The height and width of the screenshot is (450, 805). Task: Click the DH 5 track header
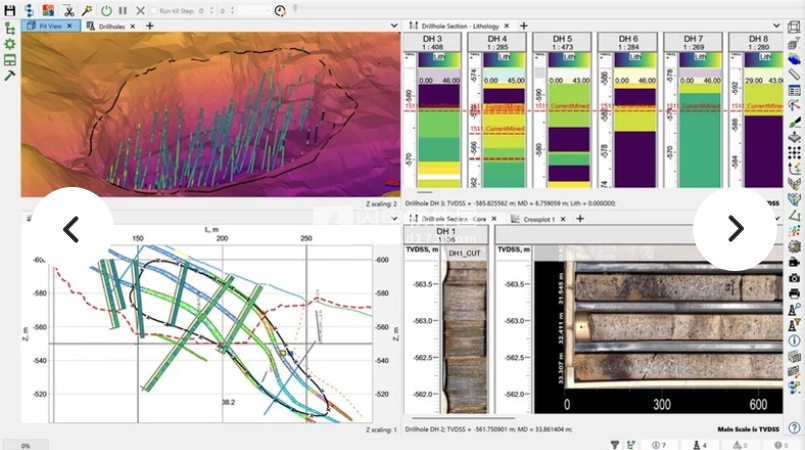[x=562, y=43]
